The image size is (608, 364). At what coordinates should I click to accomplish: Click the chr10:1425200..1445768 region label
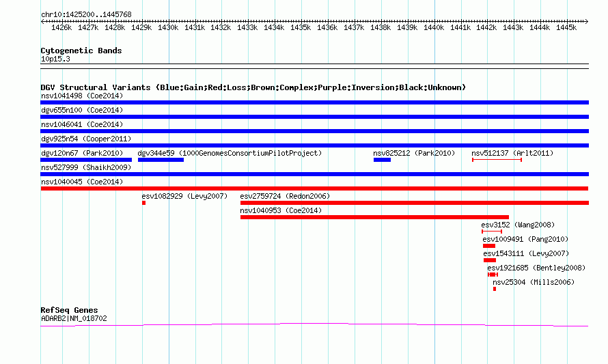tap(86, 14)
